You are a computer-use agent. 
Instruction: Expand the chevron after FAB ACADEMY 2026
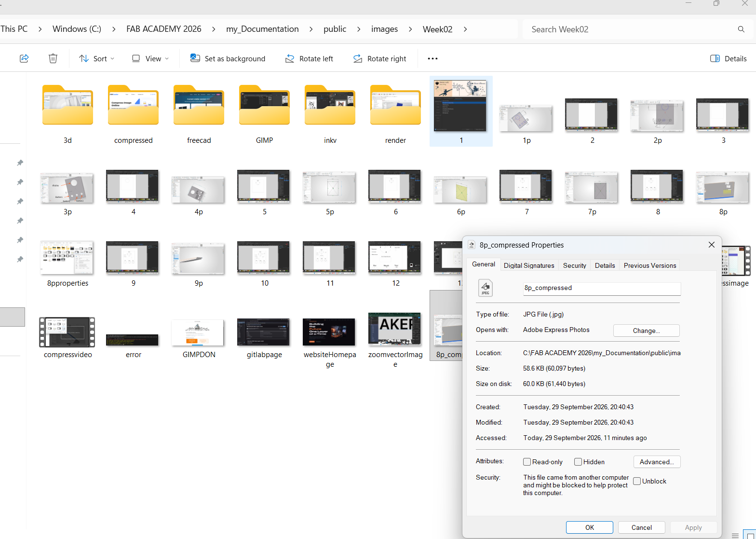pyautogui.click(x=214, y=29)
